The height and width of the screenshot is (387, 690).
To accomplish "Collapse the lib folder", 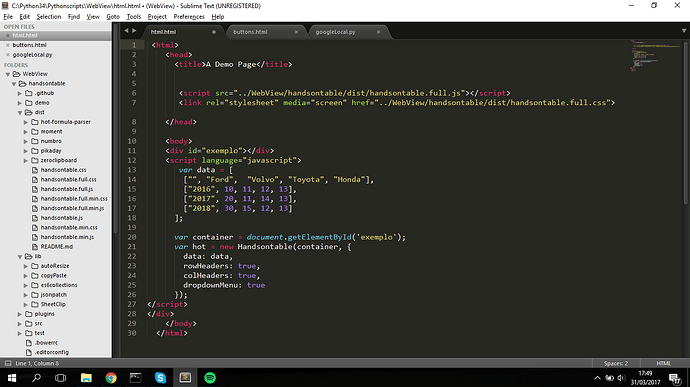I will click(x=20, y=256).
